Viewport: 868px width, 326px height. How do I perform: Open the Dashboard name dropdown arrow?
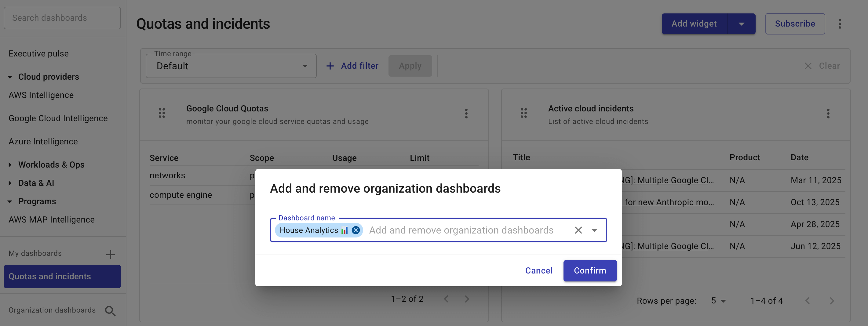pos(594,230)
